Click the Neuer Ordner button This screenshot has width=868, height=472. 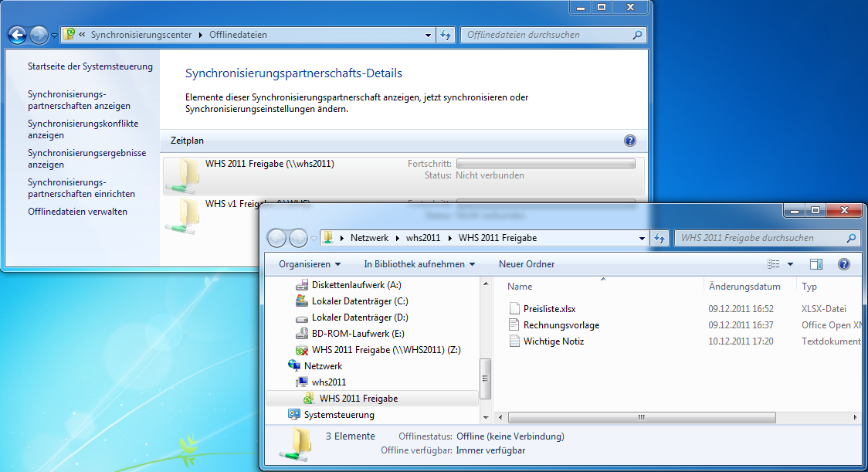pos(527,264)
